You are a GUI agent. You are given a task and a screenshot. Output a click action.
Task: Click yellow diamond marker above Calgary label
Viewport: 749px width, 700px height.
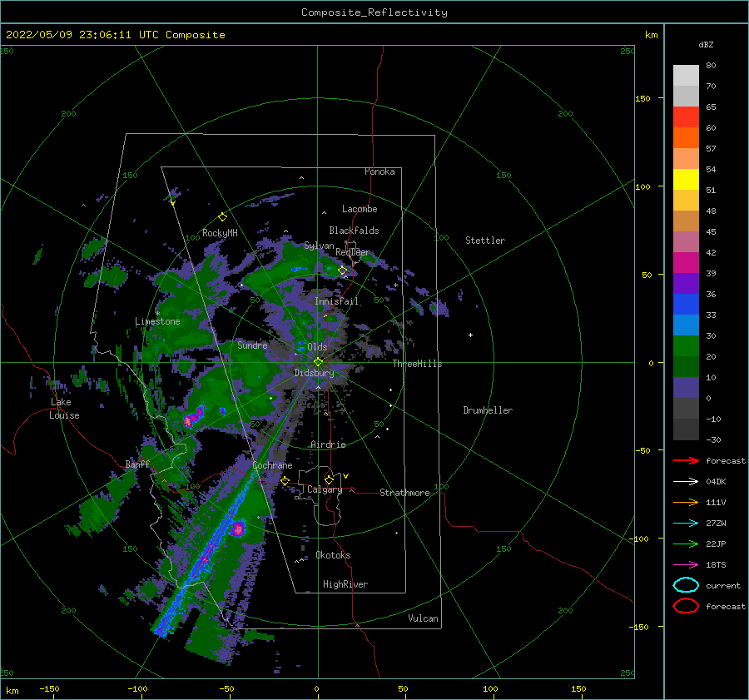(x=329, y=479)
